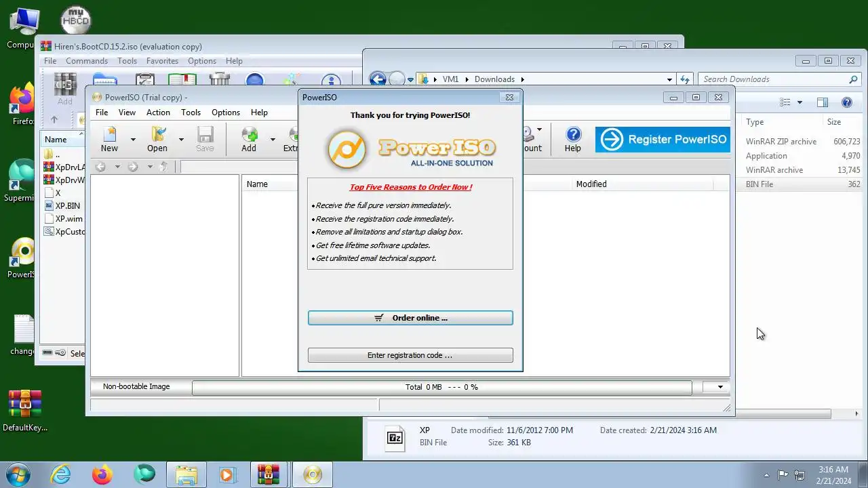Expand the New button dropdown arrow in PowerISO
The image size is (868, 488).
coord(133,139)
